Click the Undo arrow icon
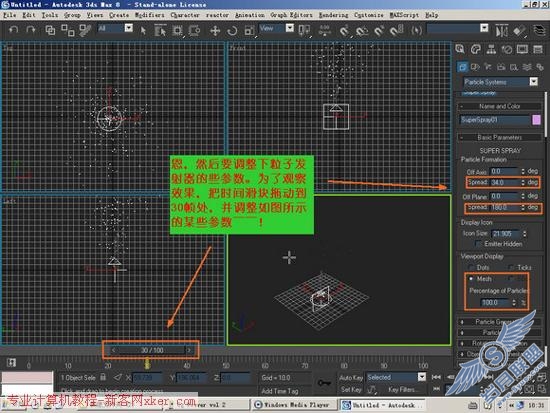550x413 pixels. [x=13, y=30]
